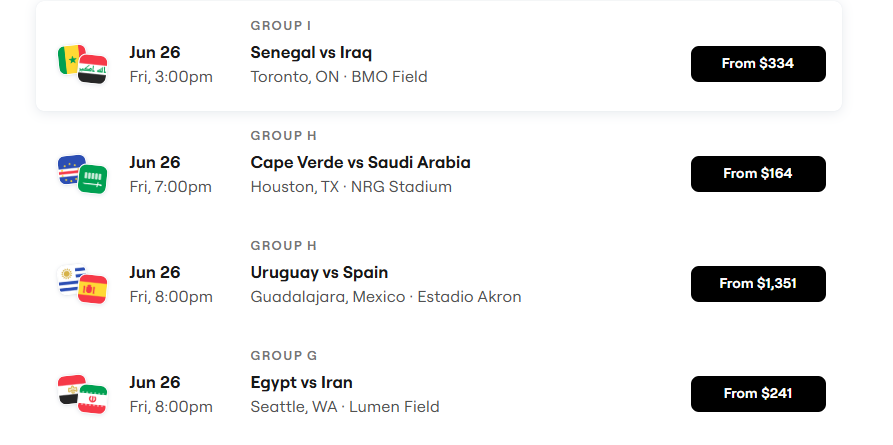Click the Iran flag icon
The image size is (893, 445).
click(93, 399)
